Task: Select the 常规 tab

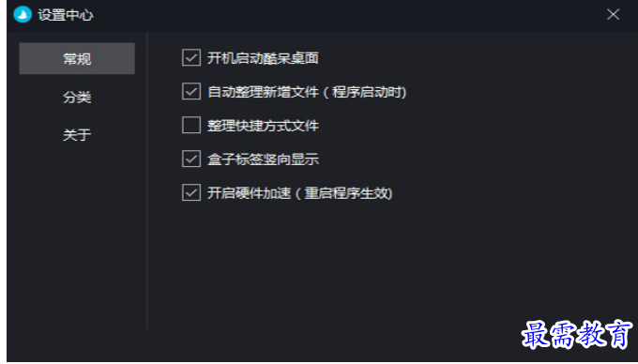Action: pyautogui.click(x=77, y=58)
